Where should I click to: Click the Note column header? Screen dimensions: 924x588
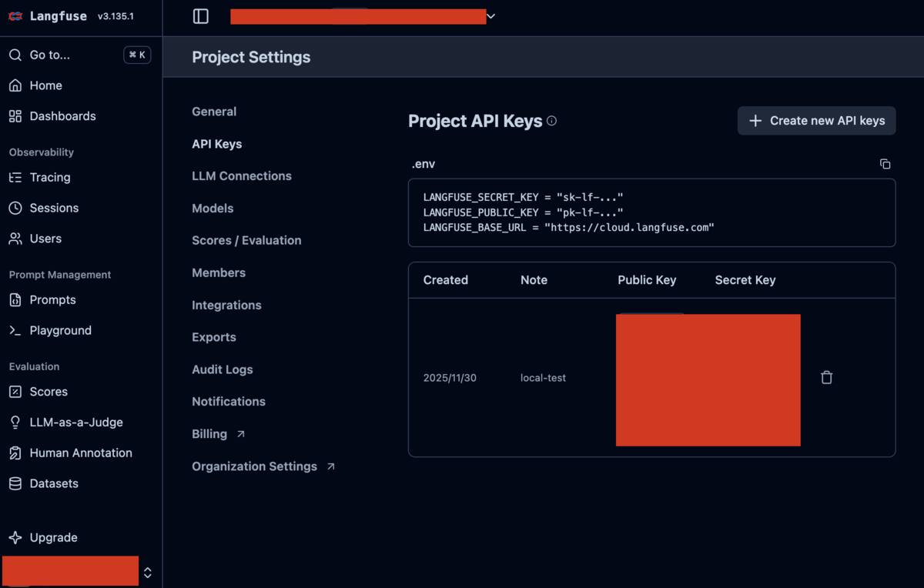coord(534,280)
